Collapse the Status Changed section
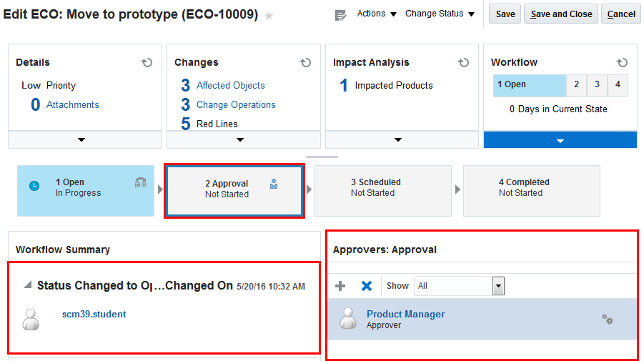This screenshot has height=361, width=644. point(27,285)
